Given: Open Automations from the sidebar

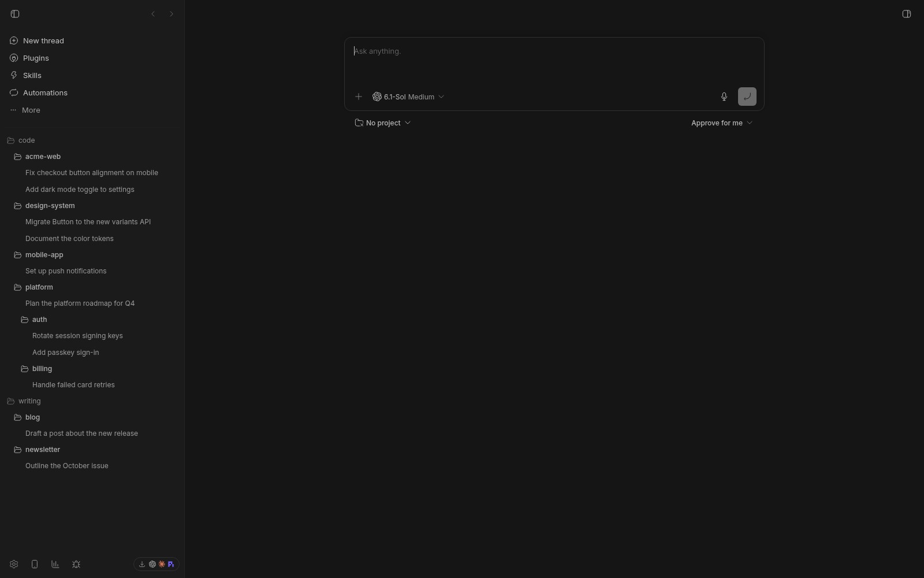Looking at the screenshot, I should point(92,92).
